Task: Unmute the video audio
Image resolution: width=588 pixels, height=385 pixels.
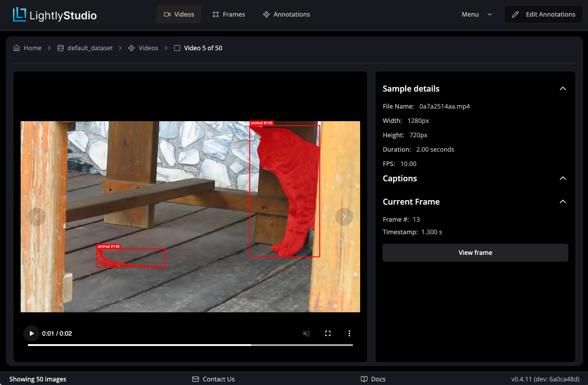Action: 306,333
